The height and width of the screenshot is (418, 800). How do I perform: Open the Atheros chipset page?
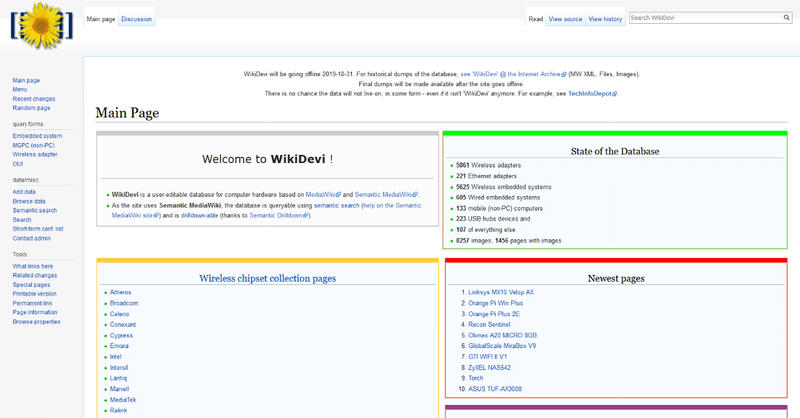click(x=120, y=292)
